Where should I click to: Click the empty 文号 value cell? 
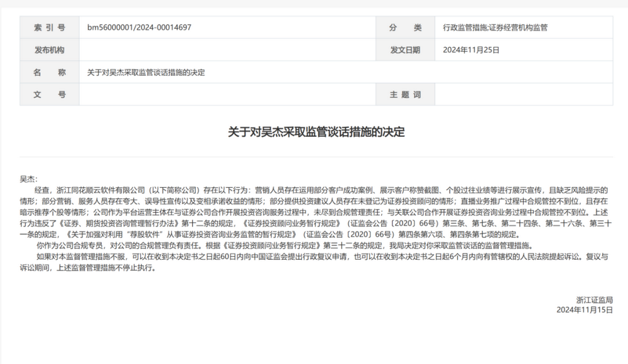(x=227, y=95)
